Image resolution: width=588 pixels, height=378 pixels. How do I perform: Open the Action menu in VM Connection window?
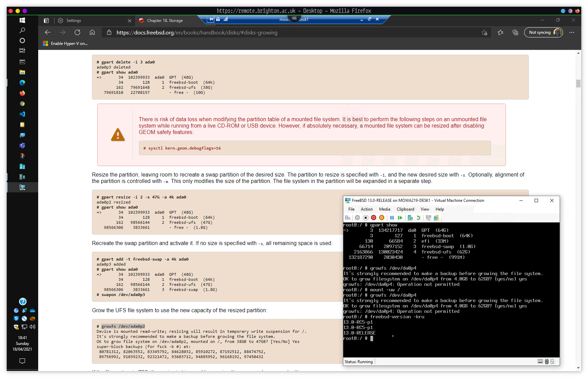367,209
